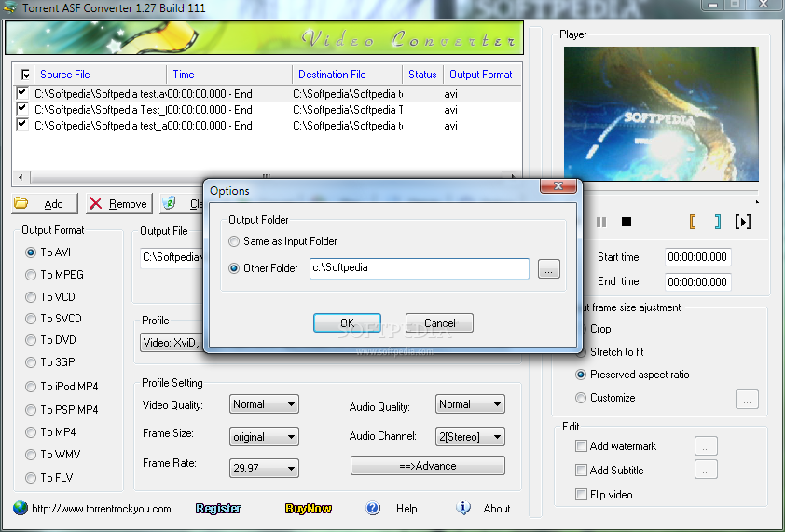The height and width of the screenshot is (532, 785).
Task: Close the Options dialog
Action: (x=558, y=186)
